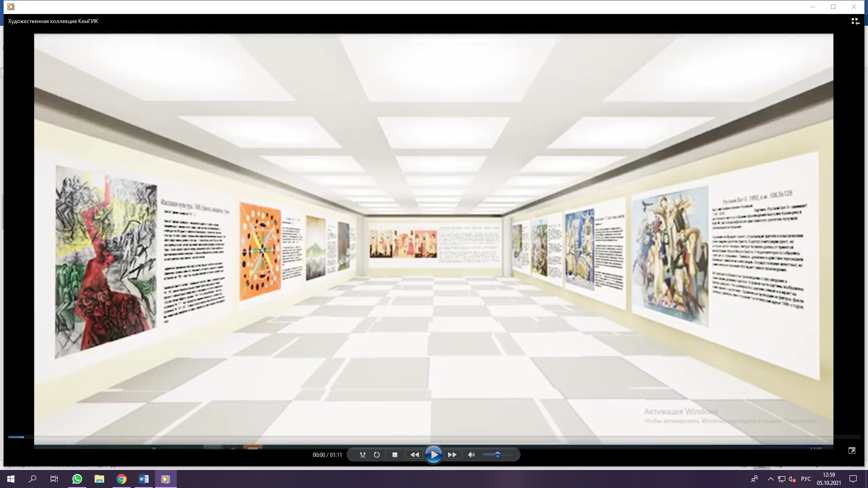Click the Next / fast-forward button

[452, 455]
